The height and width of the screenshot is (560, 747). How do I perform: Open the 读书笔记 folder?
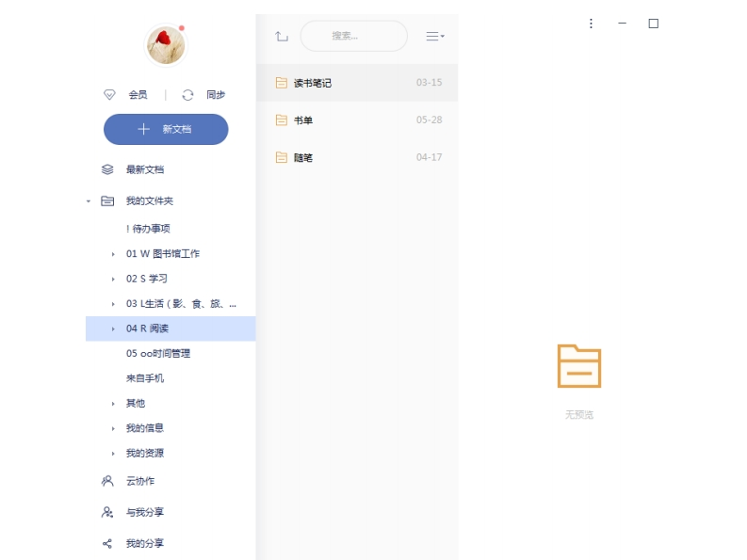(x=313, y=83)
